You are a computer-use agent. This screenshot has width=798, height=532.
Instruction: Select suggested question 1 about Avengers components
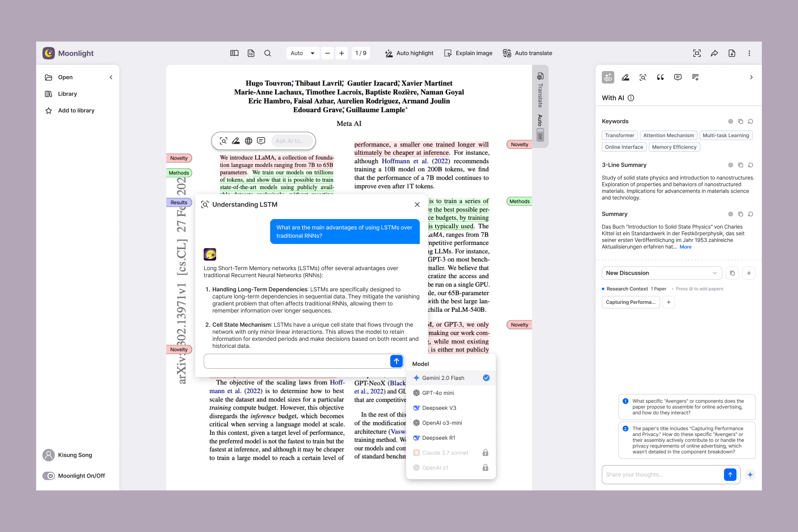click(687, 407)
